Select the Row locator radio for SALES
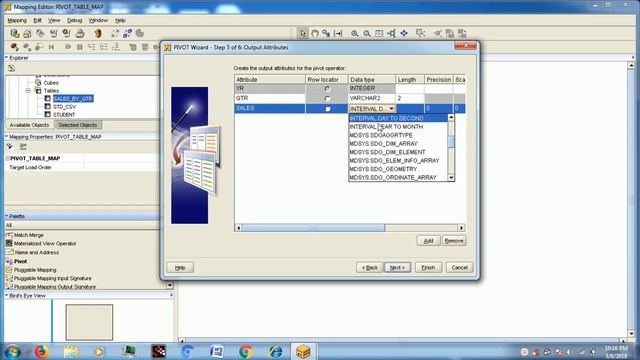This screenshot has height=360, width=640. pos(327,109)
